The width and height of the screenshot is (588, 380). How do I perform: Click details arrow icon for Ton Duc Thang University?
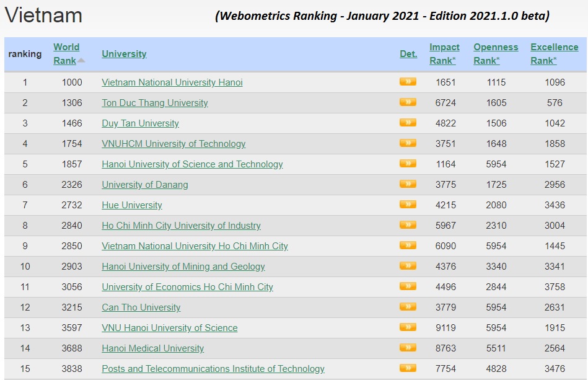[x=408, y=102]
